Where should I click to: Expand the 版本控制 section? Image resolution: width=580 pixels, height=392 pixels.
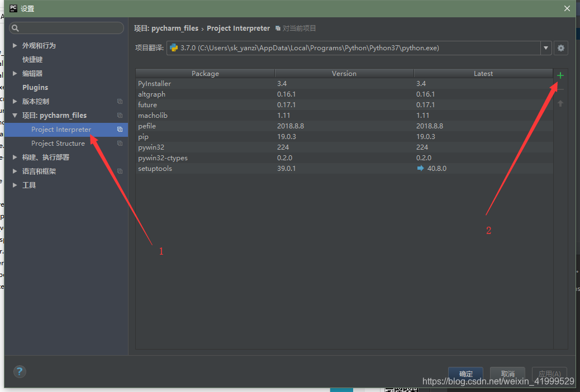[15, 101]
